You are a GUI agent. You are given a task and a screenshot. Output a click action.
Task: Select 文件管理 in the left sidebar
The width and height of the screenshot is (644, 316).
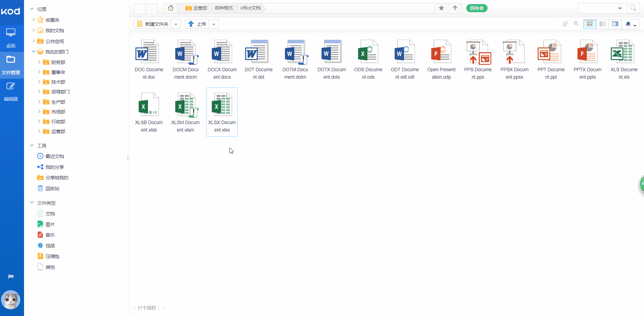pos(11,65)
